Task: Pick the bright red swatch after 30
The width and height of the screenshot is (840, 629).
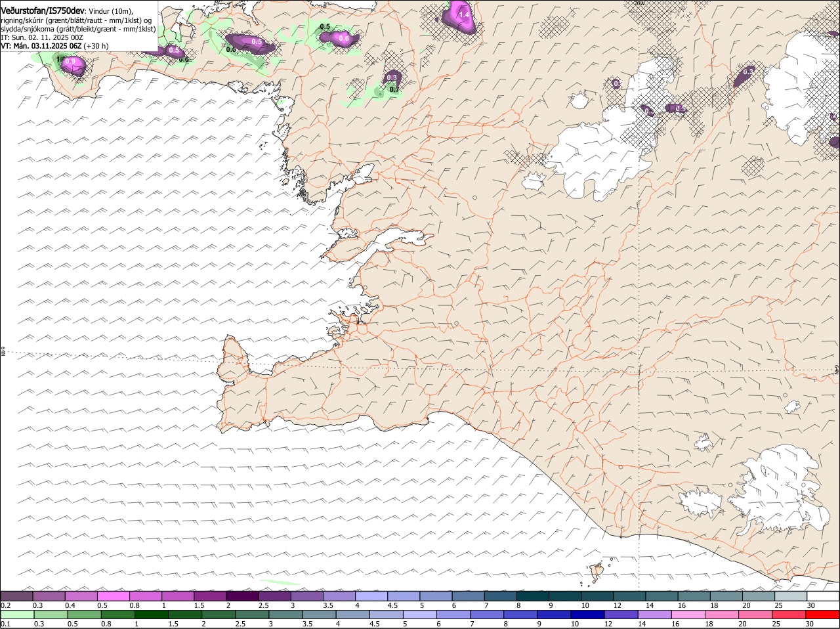Action: (823, 615)
